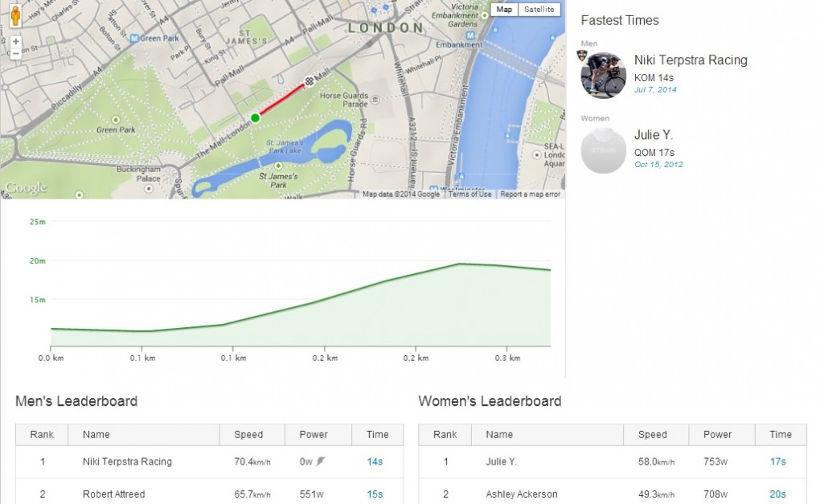The height and width of the screenshot is (504, 820).
Task: Open Julie Y.'s 17s leaderboard time
Action: (x=777, y=462)
